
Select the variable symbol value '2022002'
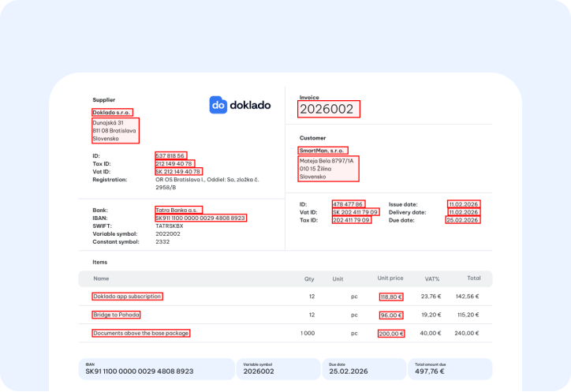(x=168, y=234)
